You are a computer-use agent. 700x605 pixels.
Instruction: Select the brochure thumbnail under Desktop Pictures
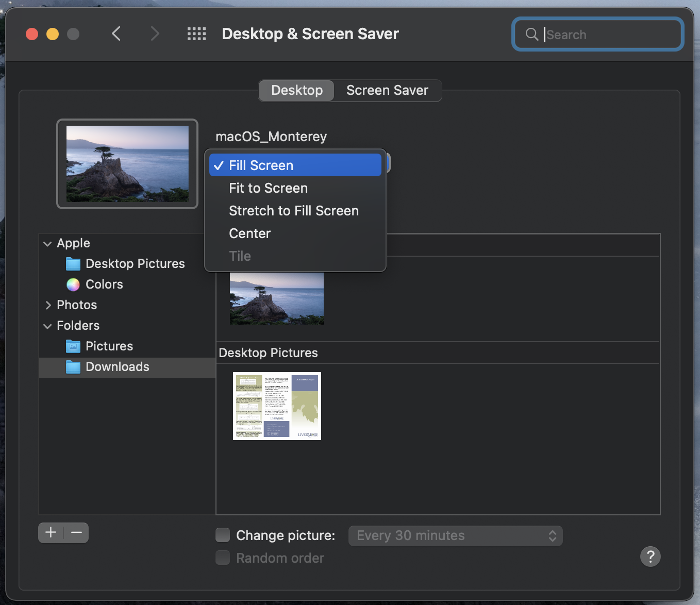tap(277, 406)
